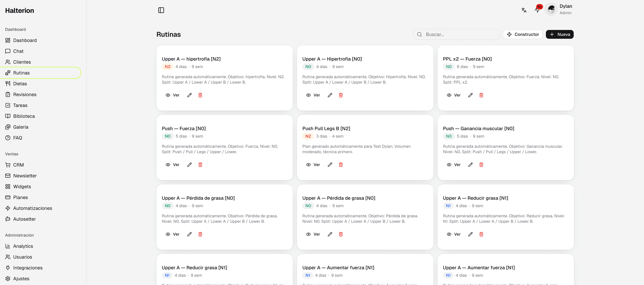Screen dimensions: 644x285
Task: Collapse the sidebar with the panel icon
Action: 161,10
